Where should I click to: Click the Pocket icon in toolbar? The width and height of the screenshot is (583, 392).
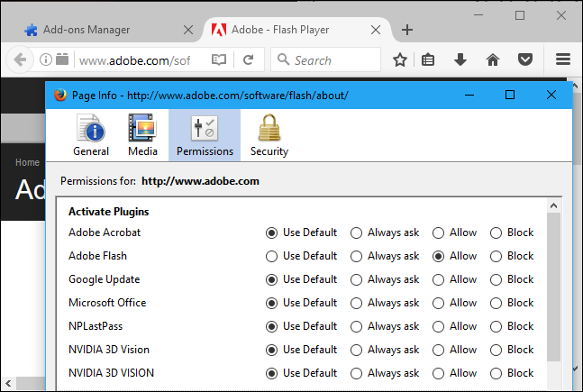click(524, 60)
